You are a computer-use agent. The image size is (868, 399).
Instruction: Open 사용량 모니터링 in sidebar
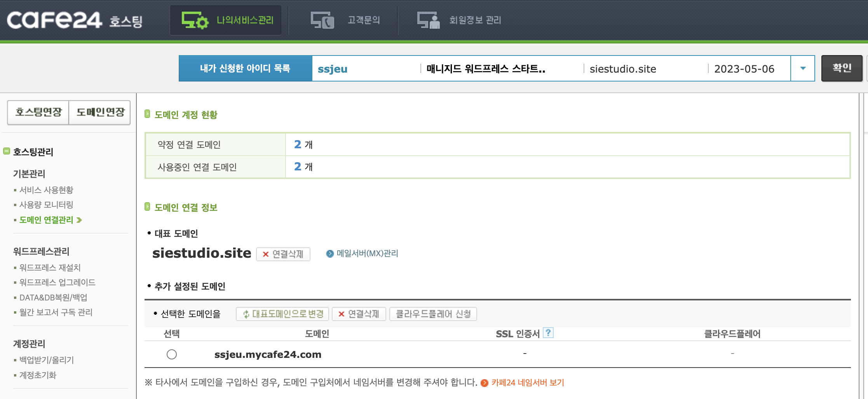tap(46, 205)
